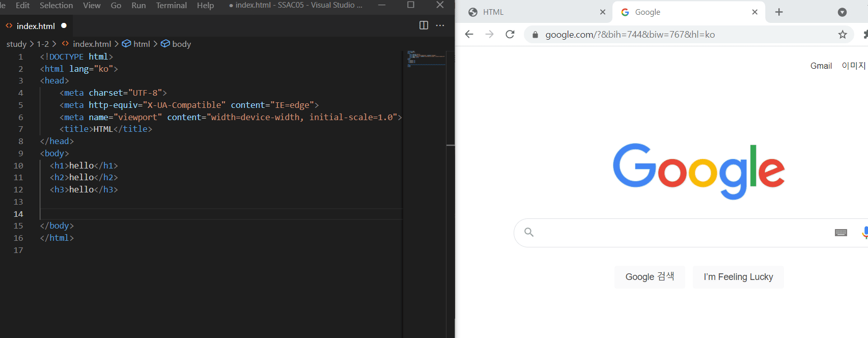This screenshot has width=868, height=338.
Task: Open the virtual keyboard input tool
Action: (841, 233)
